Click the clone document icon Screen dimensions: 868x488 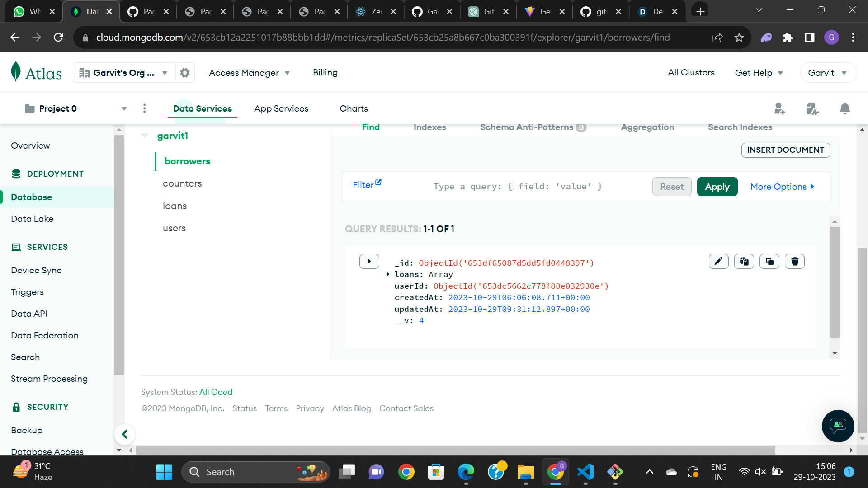[769, 261]
